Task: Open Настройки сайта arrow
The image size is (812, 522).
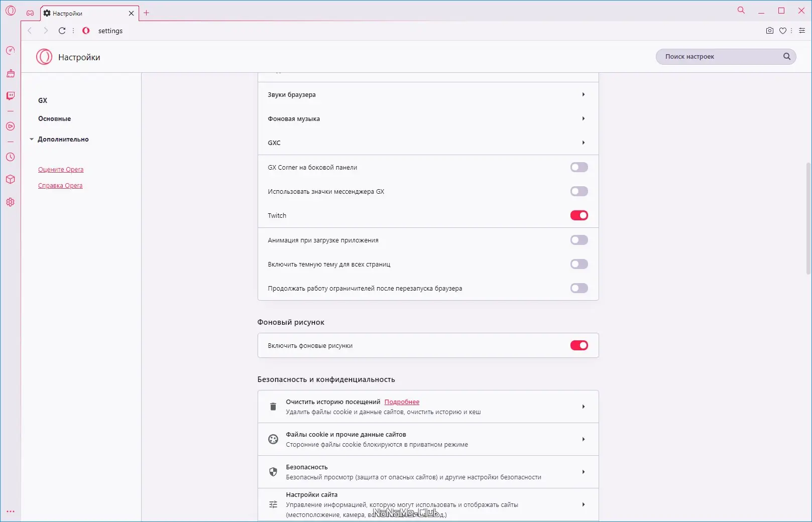Action: [584, 504]
